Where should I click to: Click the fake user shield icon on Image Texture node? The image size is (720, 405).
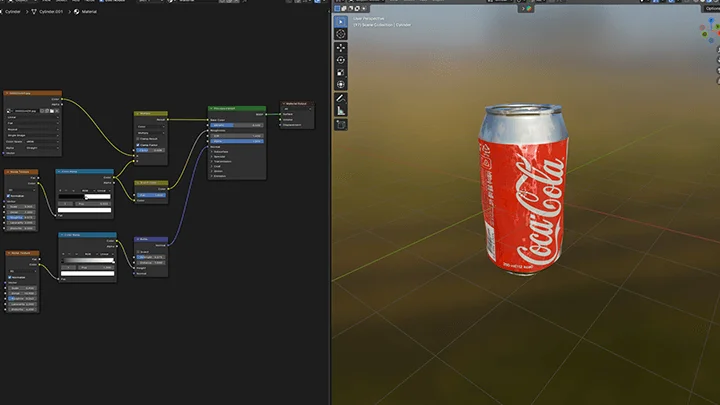[42, 111]
